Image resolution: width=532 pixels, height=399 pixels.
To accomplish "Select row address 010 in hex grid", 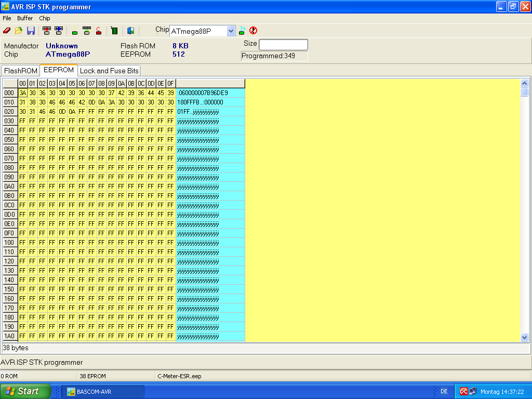I will [9, 102].
